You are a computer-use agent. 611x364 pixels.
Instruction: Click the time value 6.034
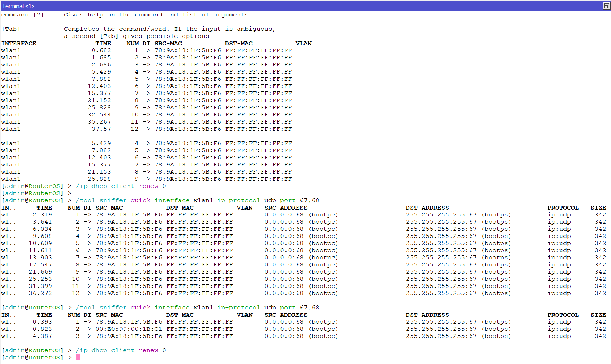click(x=42, y=229)
